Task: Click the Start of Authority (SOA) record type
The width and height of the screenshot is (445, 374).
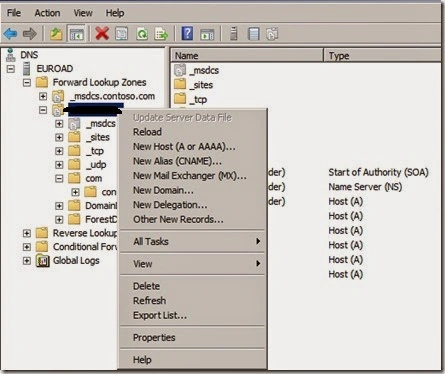Action: click(x=378, y=172)
